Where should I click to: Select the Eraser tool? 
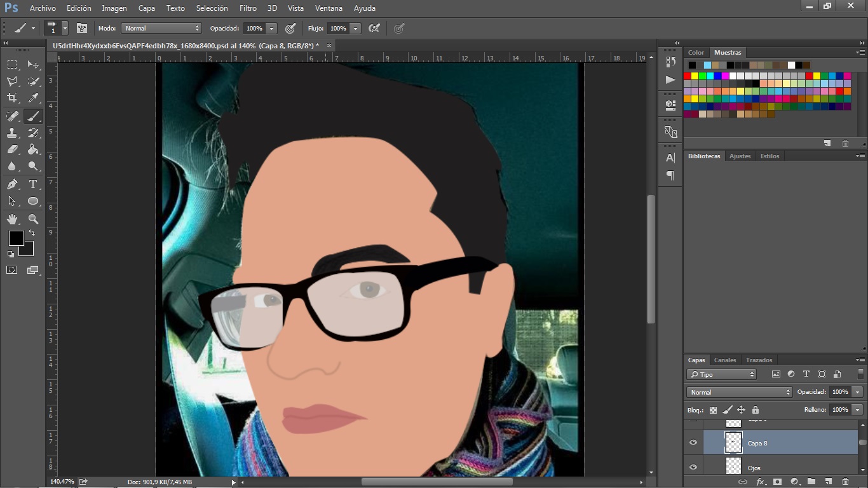click(x=12, y=149)
